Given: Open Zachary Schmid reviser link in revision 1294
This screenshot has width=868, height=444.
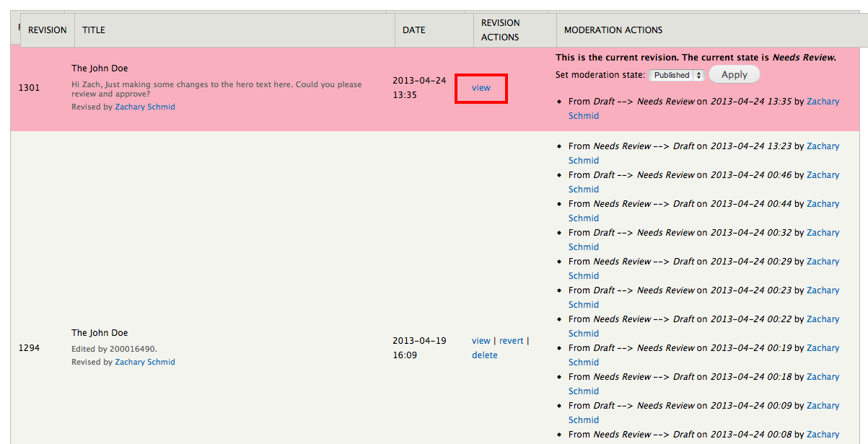Looking at the screenshot, I should (x=145, y=362).
